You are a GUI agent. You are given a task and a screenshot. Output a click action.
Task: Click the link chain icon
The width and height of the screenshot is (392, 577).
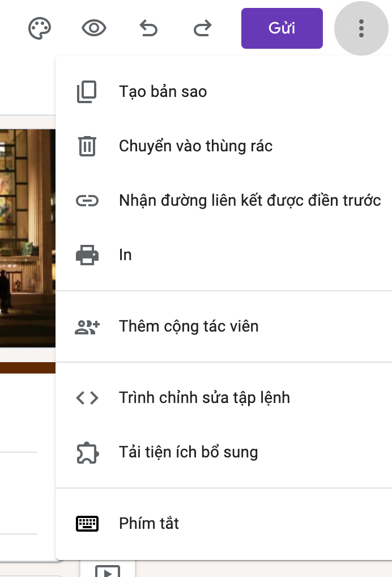coord(87,201)
